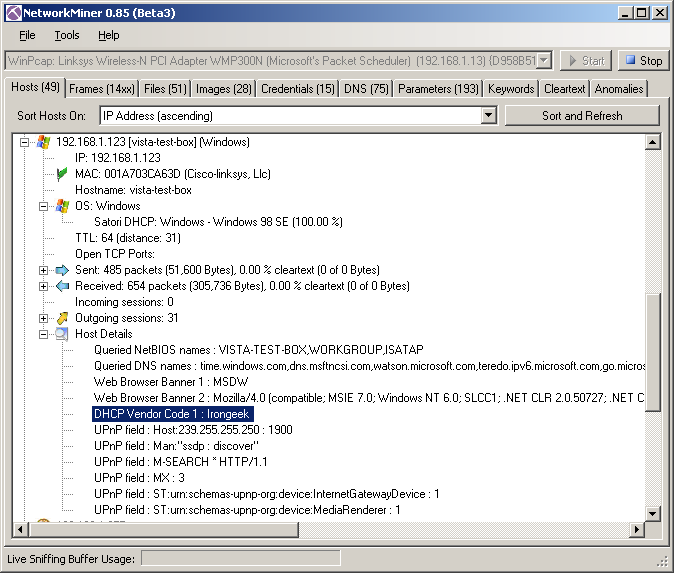Switch to the DNS (75) tab

pyautogui.click(x=366, y=89)
